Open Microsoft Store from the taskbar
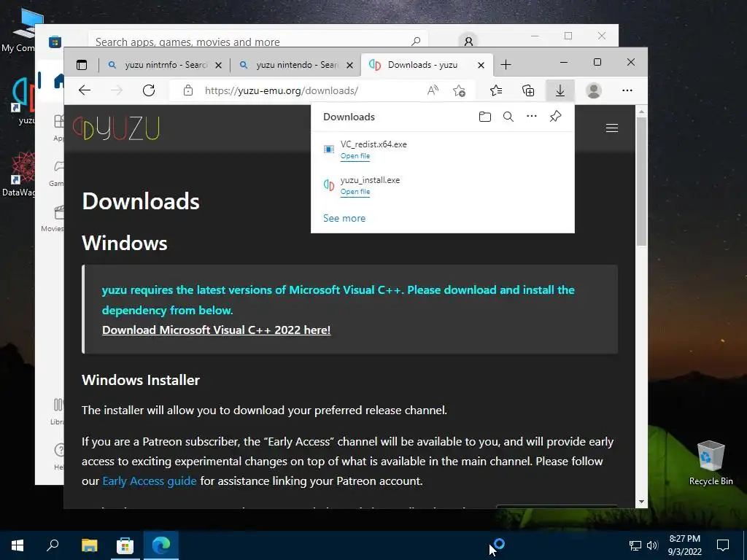 pos(125,545)
